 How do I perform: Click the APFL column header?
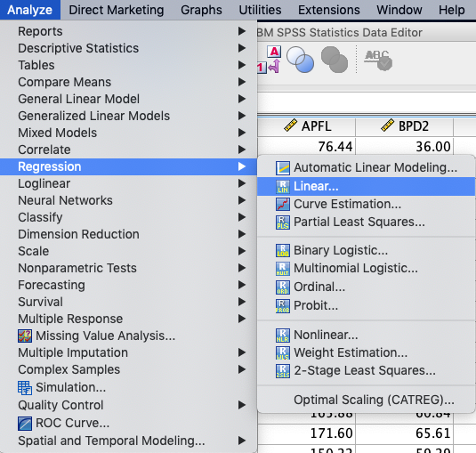tap(307, 126)
